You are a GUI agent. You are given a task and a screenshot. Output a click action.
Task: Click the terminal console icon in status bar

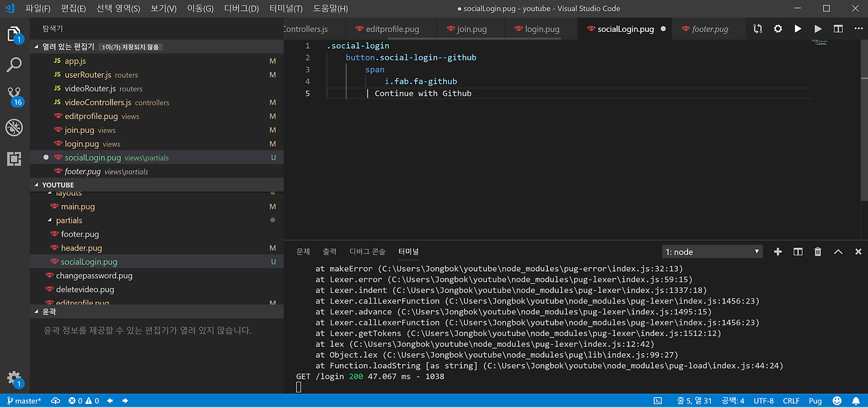(x=658, y=401)
